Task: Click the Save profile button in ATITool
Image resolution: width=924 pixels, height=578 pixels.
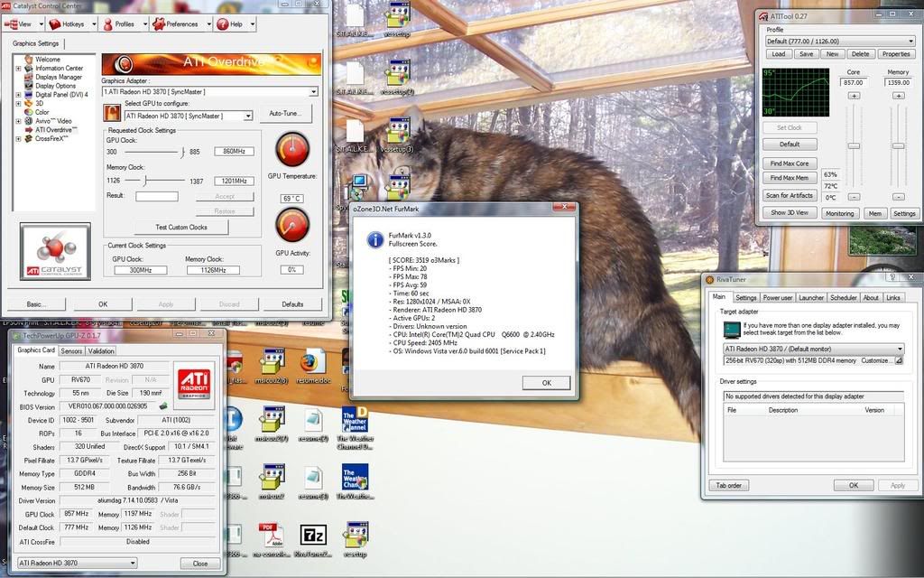Action: (x=806, y=54)
